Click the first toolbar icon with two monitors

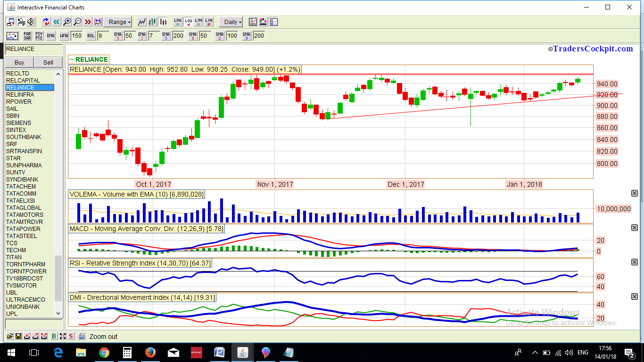pos(10,22)
